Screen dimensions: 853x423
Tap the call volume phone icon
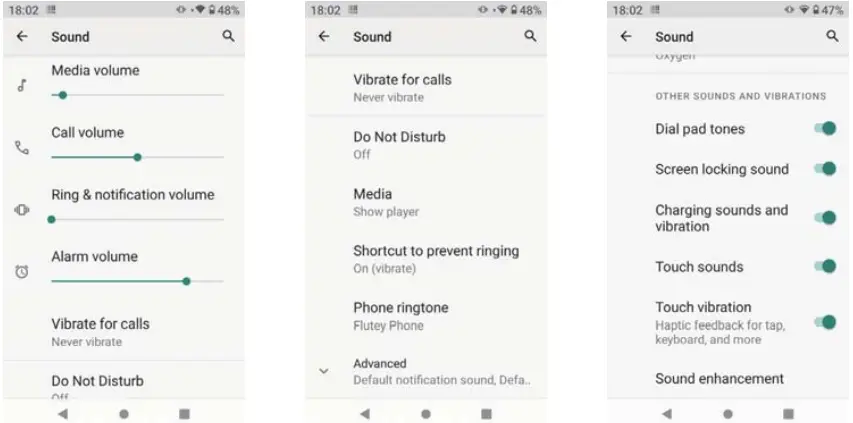(x=22, y=148)
